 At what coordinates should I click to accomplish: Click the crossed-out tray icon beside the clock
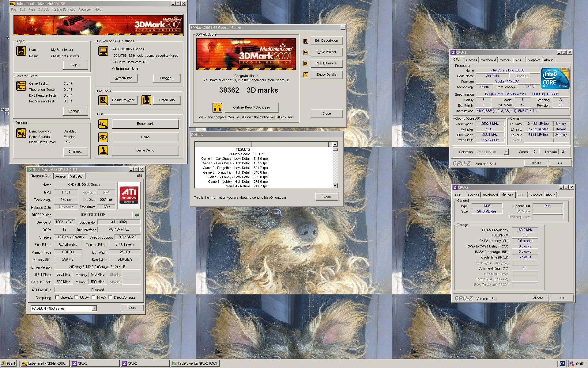(x=571, y=364)
